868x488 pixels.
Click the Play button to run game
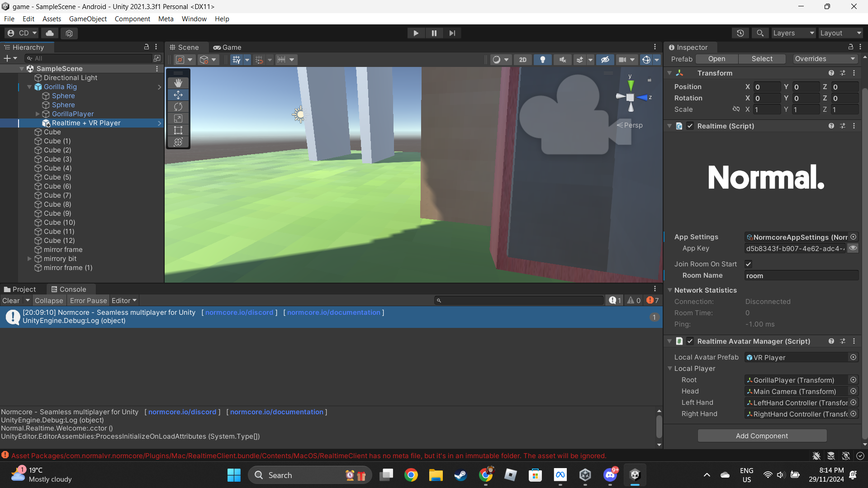(x=416, y=33)
